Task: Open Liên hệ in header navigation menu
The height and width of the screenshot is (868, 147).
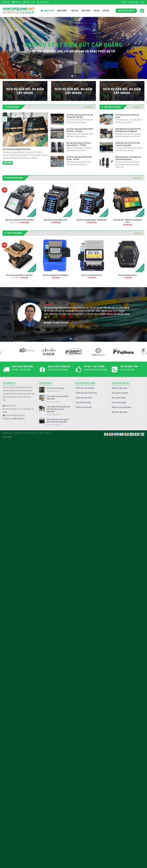Action: click(106, 11)
